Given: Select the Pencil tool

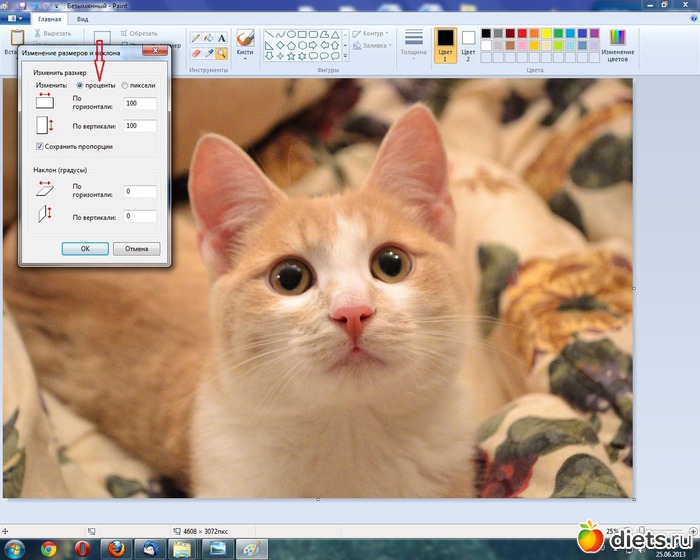Looking at the screenshot, I should [195, 38].
